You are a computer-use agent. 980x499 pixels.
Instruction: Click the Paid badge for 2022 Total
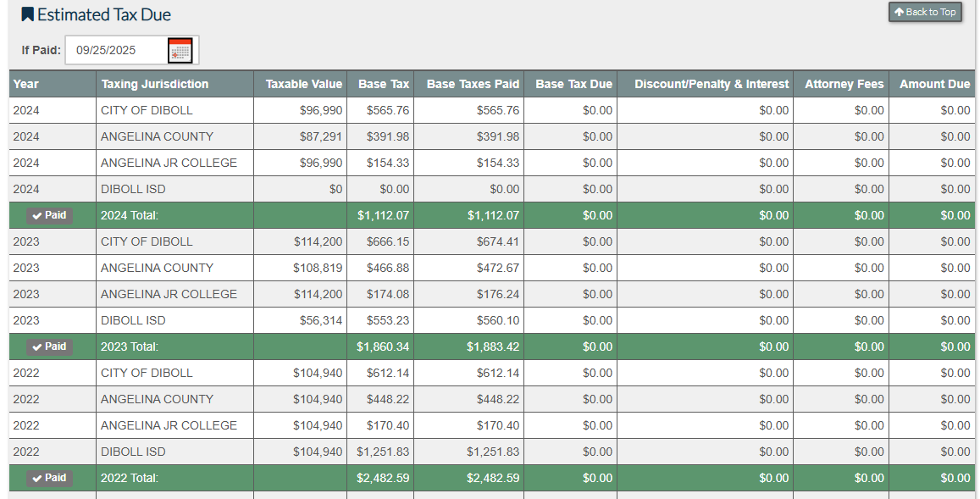point(49,478)
